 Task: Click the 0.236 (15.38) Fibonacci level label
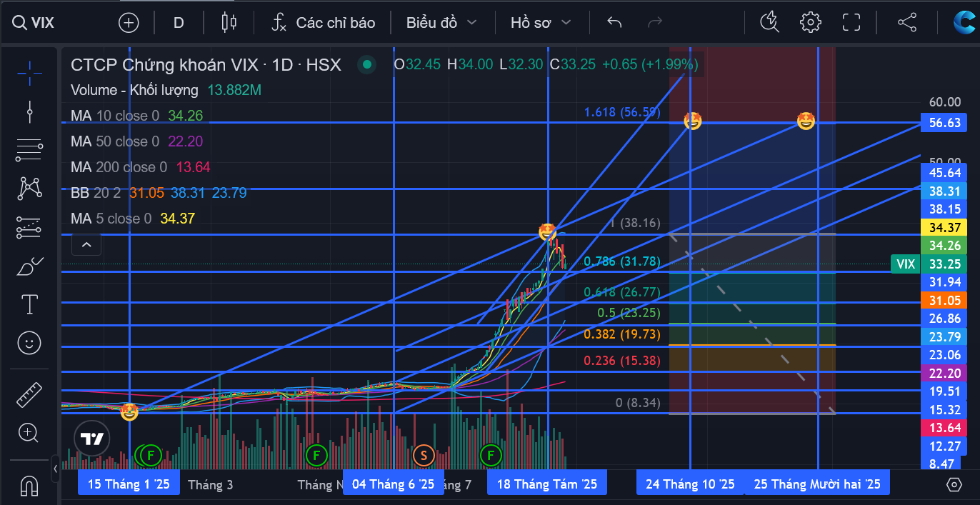coord(622,361)
